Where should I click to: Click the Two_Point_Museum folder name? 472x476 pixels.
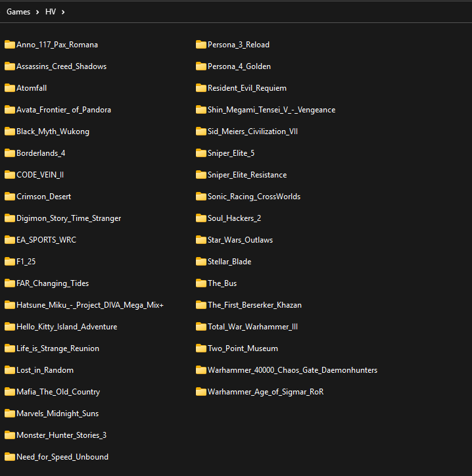coord(243,348)
